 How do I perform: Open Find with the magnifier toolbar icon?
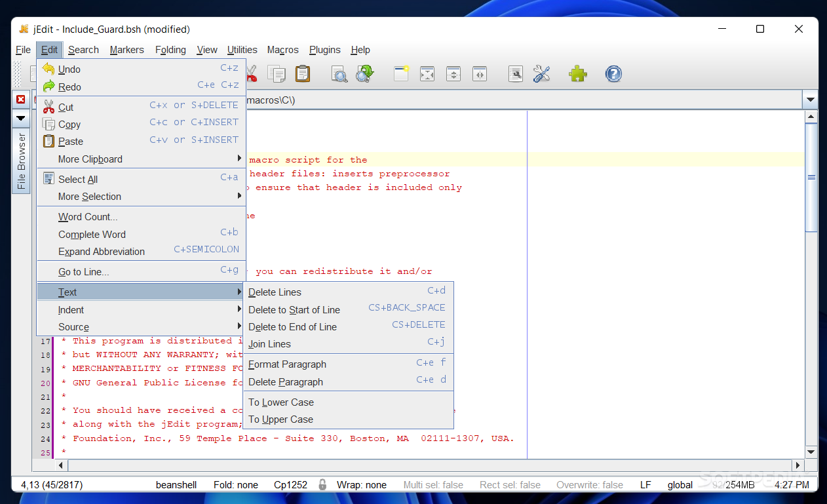(x=339, y=73)
